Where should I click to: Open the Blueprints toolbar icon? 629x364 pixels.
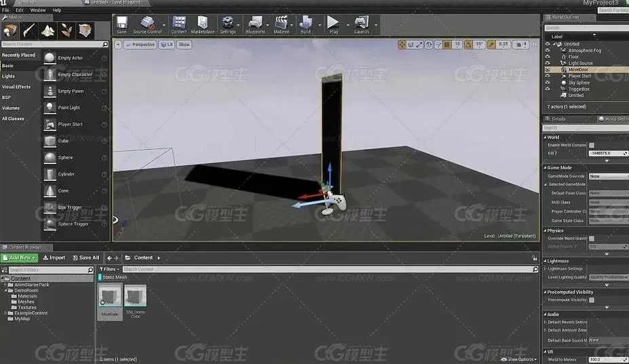pyautogui.click(x=255, y=25)
